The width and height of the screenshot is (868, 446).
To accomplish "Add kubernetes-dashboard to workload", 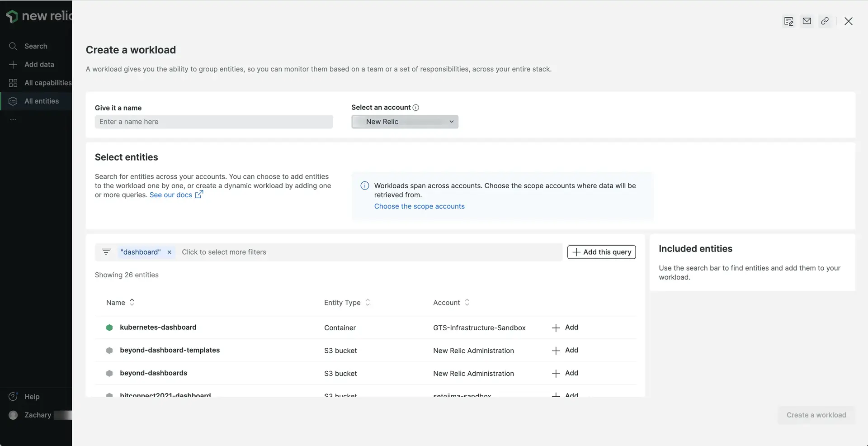I will (x=565, y=327).
